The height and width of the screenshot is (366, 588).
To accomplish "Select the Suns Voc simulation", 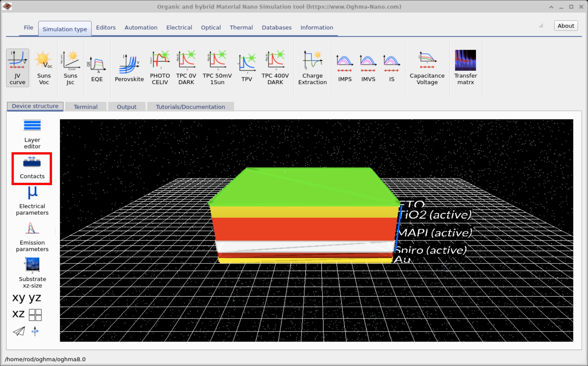I will tap(44, 67).
